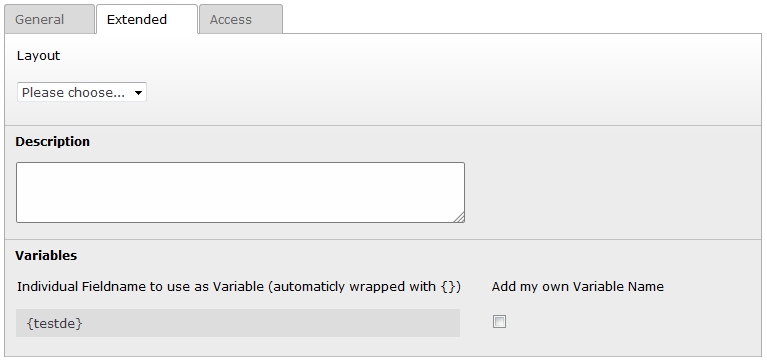The height and width of the screenshot is (362, 767).
Task: Click the bold 'Description' heading
Action: 52,142
